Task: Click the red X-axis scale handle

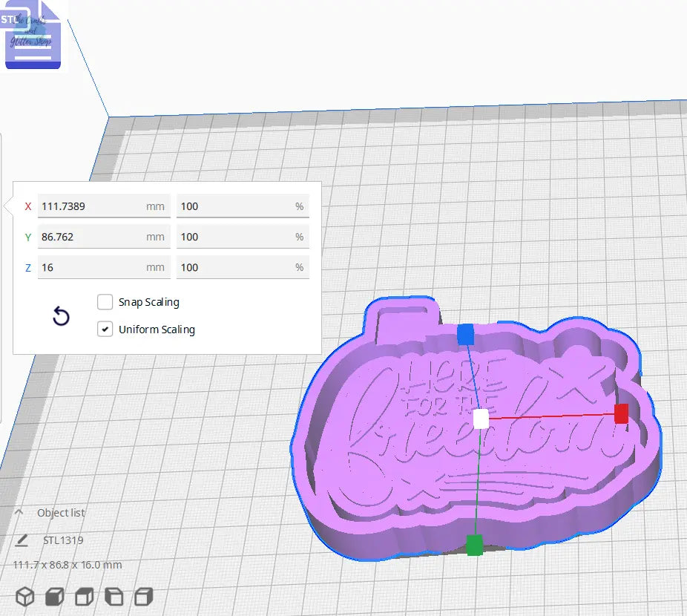Action: tap(621, 415)
